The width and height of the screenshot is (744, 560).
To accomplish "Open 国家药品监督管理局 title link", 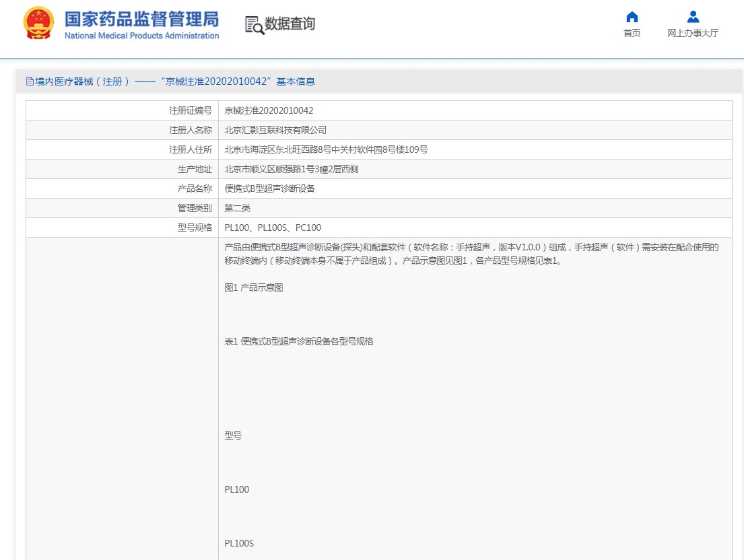I will point(142,19).
